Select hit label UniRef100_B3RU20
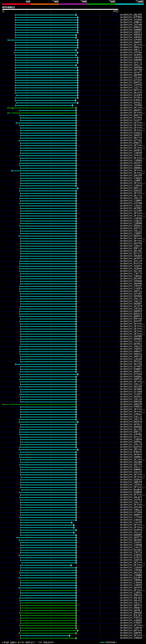The height and width of the screenshot is (644, 146). (131, 452)
